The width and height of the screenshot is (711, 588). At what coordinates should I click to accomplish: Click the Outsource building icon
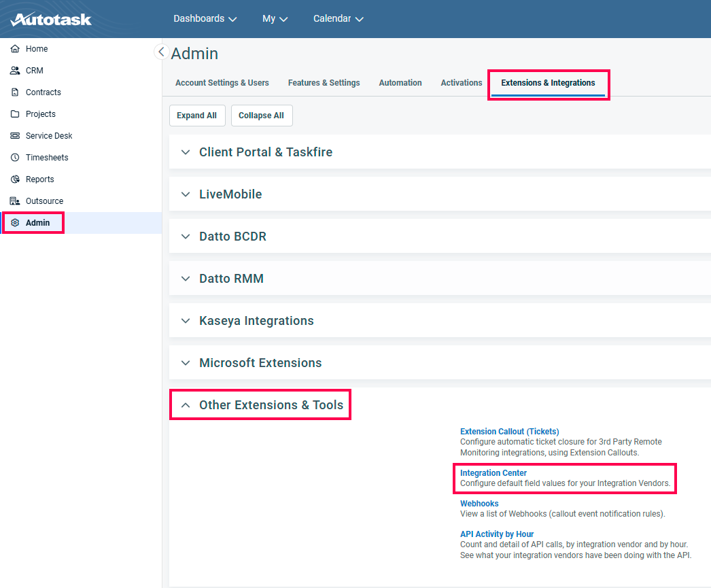tap(15, 201)
